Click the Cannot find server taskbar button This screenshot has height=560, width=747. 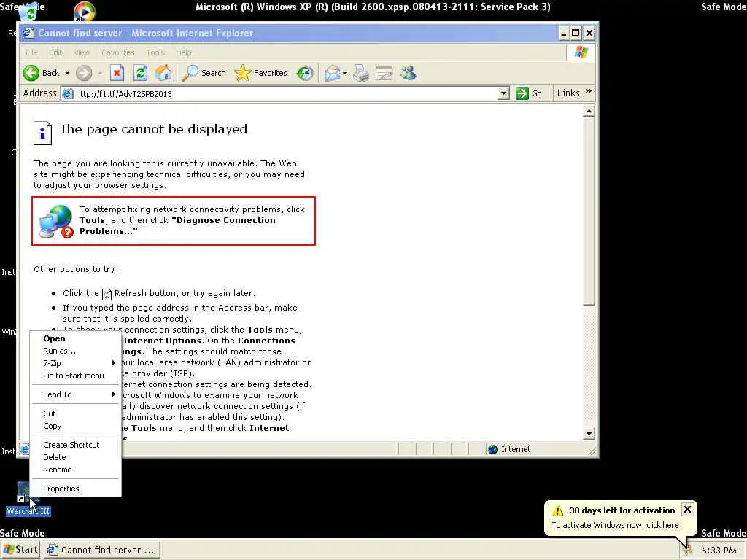(x=102, y=550)
